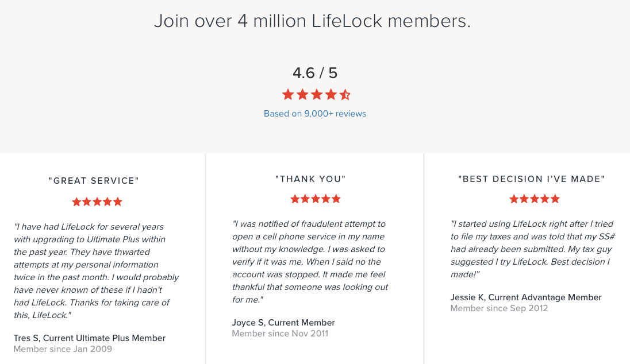Viewport: 630px width, 364px height.
Task: Select Joyce S's fraudulent attempt review text
Action: 310,262
